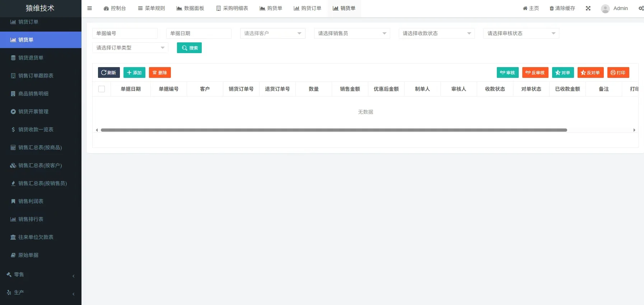Screen dimensions: 644x305
Task: Open 往来单位欠款表 sidebar item
Action: [x=41, y=237]
